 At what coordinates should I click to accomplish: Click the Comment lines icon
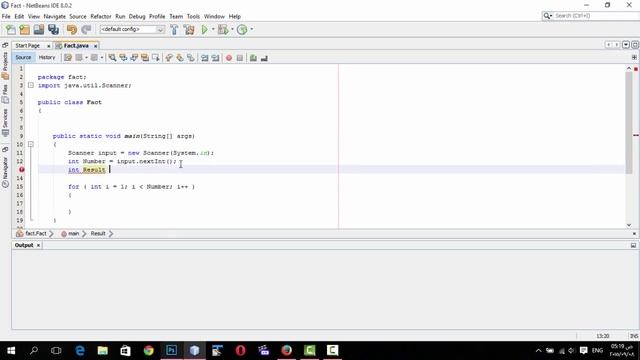(x=253, y=58)
